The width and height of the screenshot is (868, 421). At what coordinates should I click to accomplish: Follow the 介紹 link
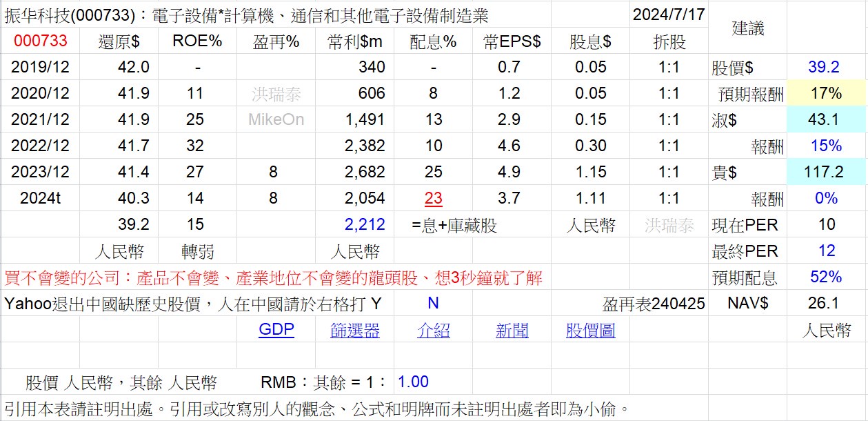pyautogui.click(x=434, y=330)
